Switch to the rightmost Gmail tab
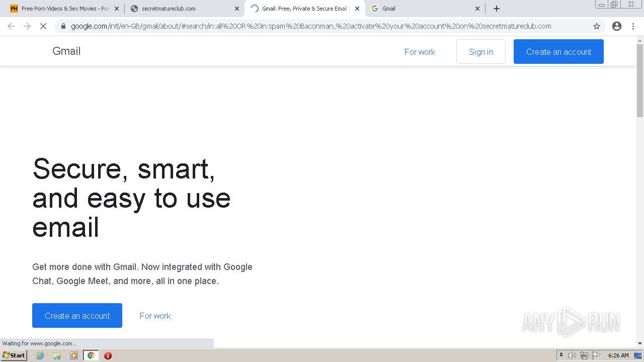Image resolution: width=644 pixels, height=362 pixels. click(x=425, y=9)
